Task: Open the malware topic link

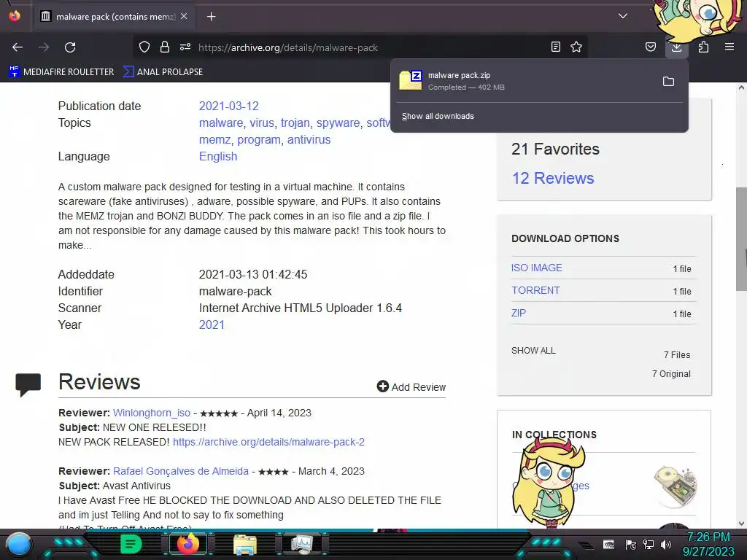Action: tap(221, 122)
